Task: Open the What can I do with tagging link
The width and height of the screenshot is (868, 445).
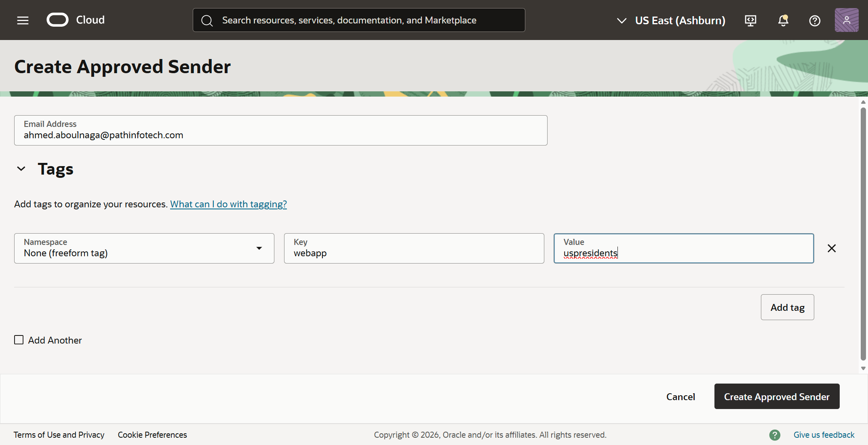Action: tap(228, 204)
